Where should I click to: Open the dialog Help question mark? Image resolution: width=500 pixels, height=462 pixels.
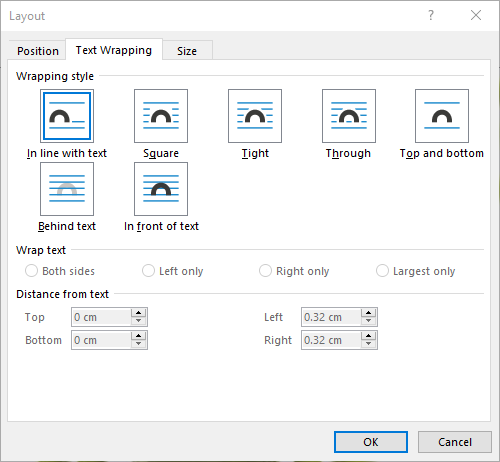click(x=431, y=15)
